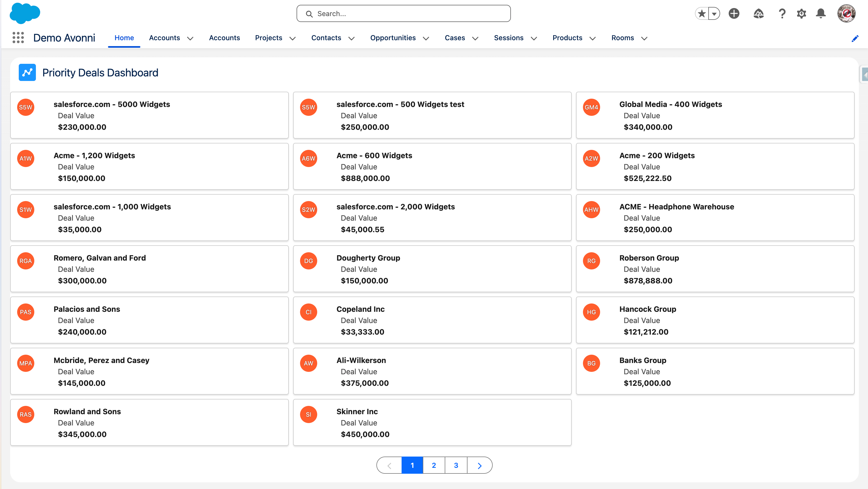Click the S2W avatar for salesforce.com 2,000 Widgets
868x489 pixels.
(308, 210)
